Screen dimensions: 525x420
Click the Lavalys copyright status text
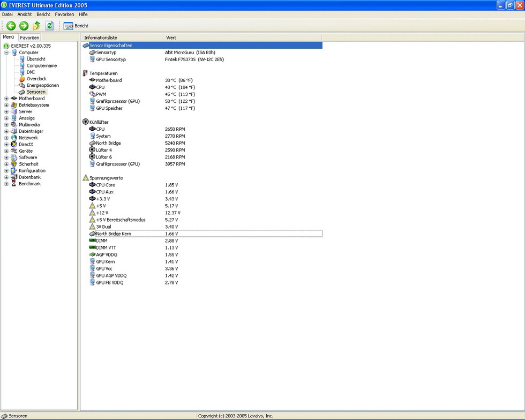(235, 416)
